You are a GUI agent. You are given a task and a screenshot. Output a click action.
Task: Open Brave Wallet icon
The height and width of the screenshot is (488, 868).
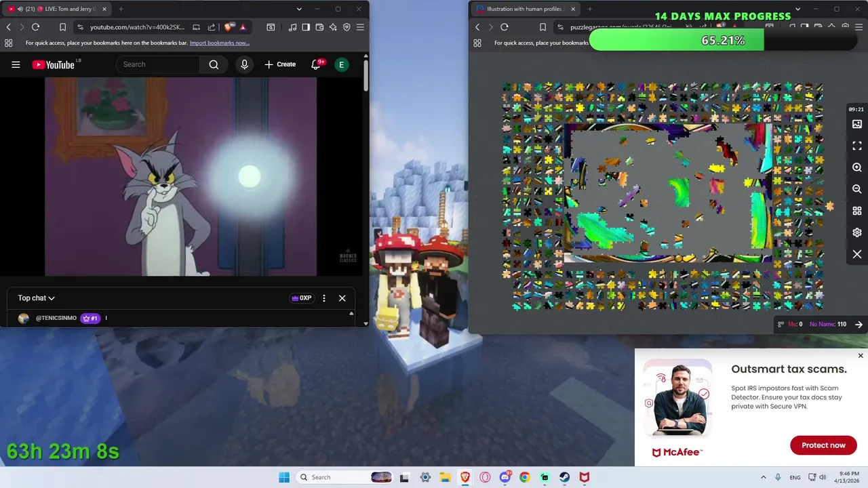319,27
